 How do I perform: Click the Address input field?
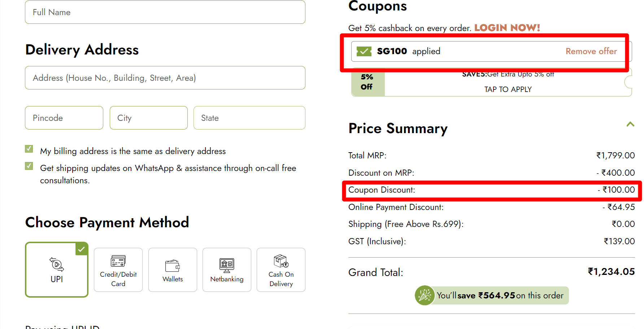point(165,78)
